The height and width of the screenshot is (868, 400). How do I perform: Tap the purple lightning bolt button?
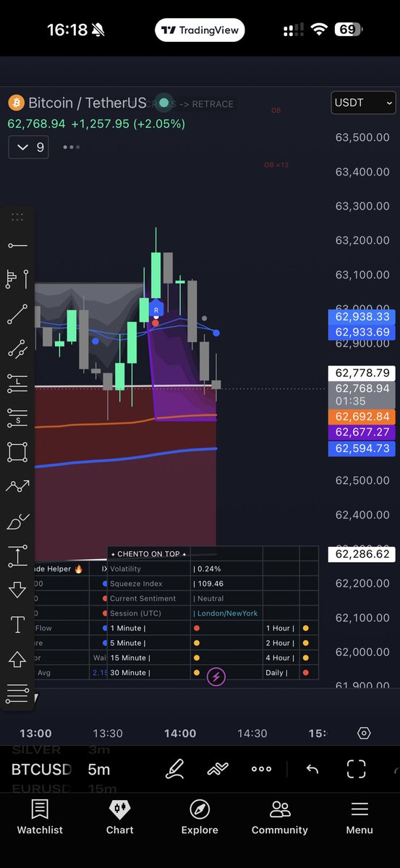click(x=216, y=677)
